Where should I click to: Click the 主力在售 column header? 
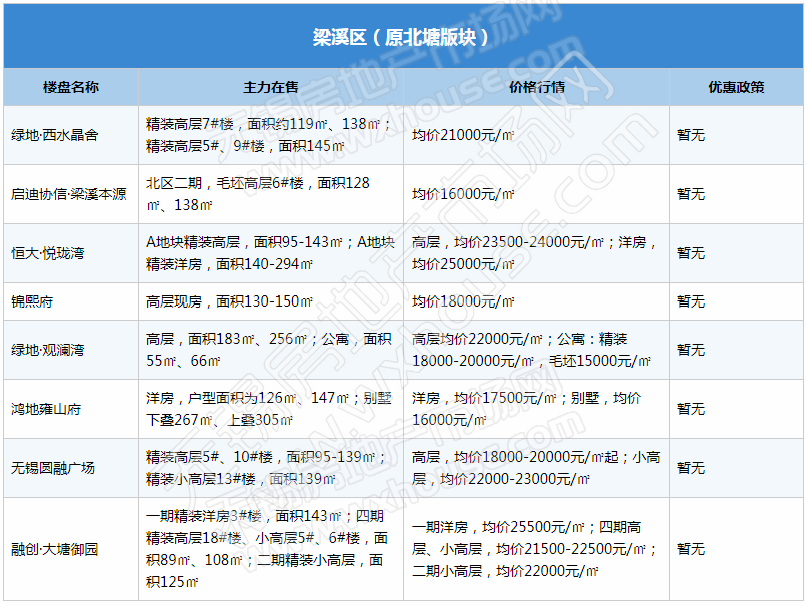tap(271, 87)
